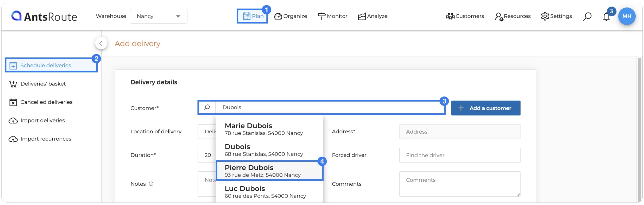Click the Analyze chart icon

(362, 17)
